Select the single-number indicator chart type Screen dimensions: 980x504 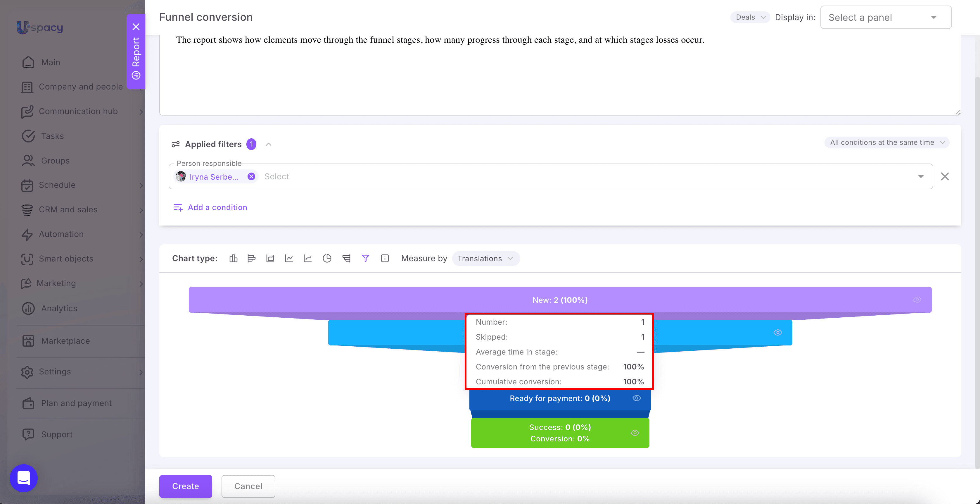click(x=385, y=259)
